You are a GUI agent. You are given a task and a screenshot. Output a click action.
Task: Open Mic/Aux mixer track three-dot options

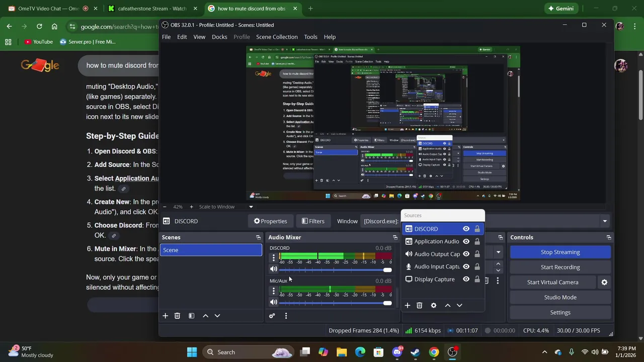click(x=274, y=291)
